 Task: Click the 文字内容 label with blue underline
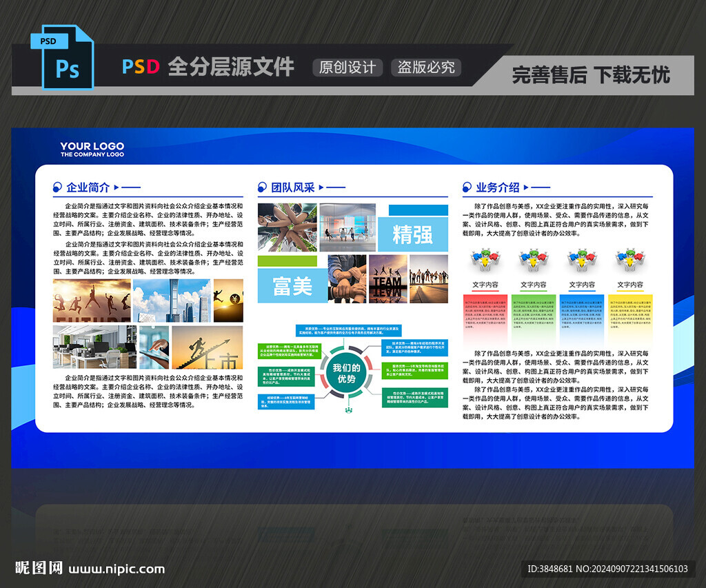click(582, 285)
